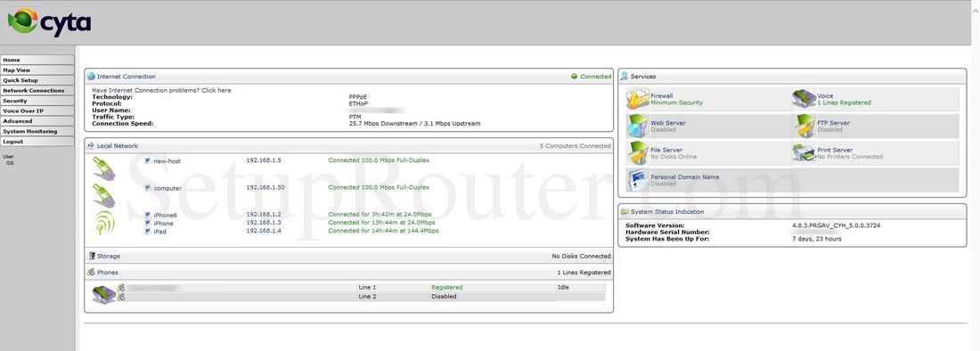The image size is (980, 351).
Task: Click the telephone icon in Phones section
Action: 103,294
